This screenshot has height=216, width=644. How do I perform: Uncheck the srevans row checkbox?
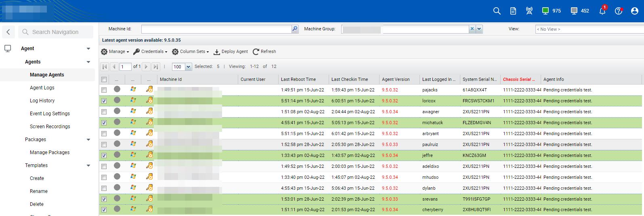(x=104, y=199)
